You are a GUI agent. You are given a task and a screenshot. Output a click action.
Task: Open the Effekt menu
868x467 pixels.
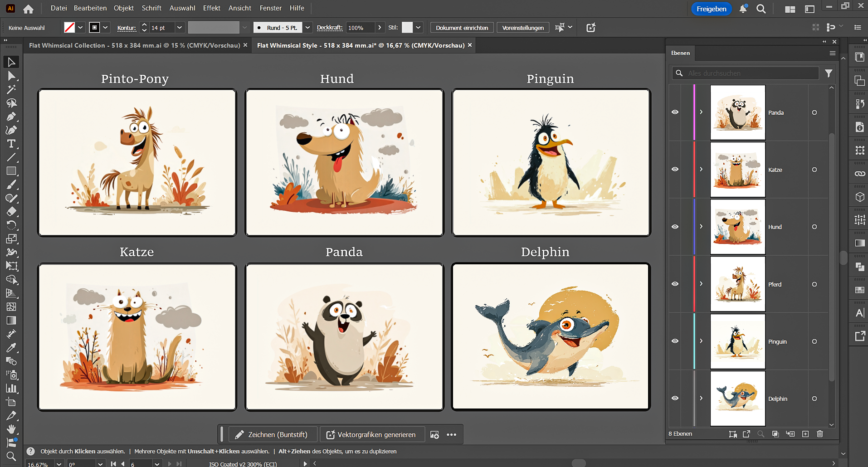211,8
